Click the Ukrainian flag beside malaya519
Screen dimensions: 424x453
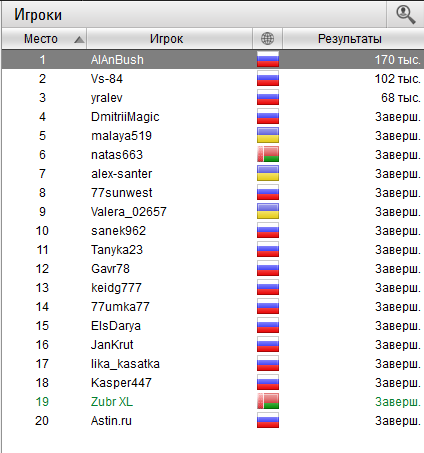pos(268,135)
